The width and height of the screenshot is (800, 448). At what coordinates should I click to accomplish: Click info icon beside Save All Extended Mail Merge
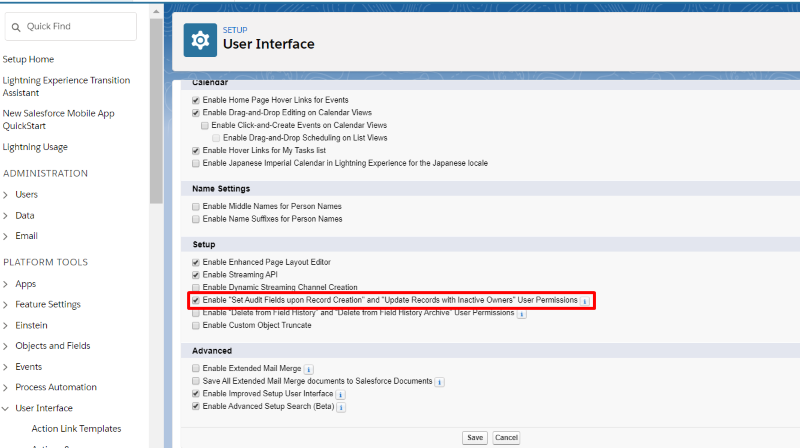pyautogui.click(x=440, y=382)
